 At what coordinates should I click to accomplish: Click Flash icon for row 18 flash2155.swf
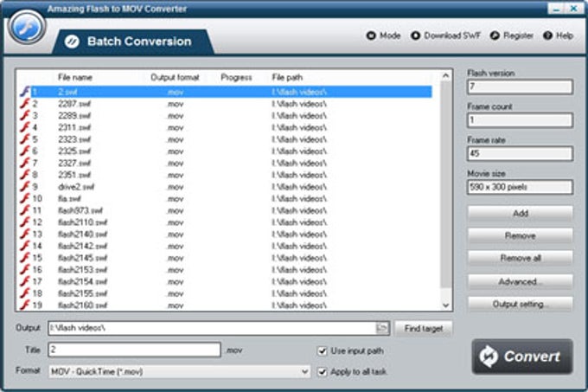pos(25,293)
